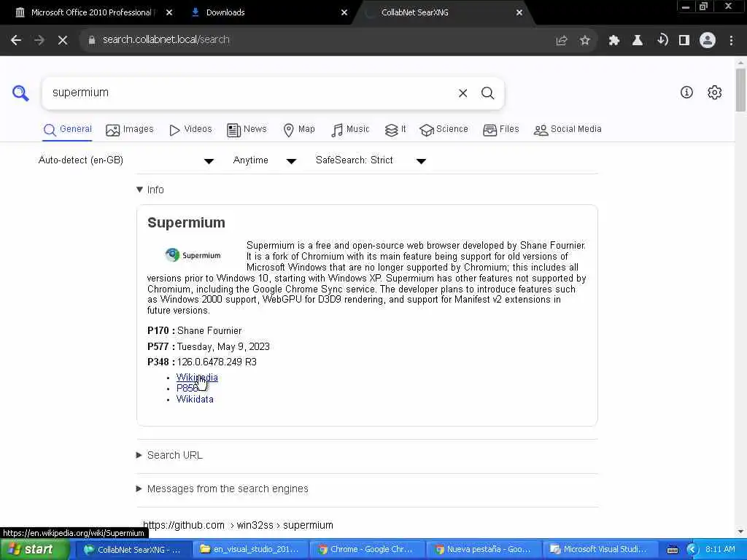
Task: Switch to the Images category tab
Action: pos(130,130)
